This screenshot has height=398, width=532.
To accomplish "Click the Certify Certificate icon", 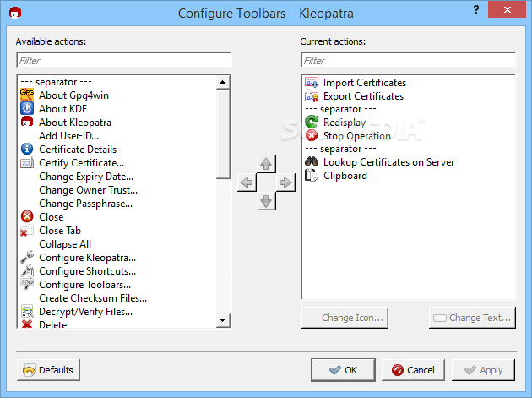I will (x=27, y=162).
